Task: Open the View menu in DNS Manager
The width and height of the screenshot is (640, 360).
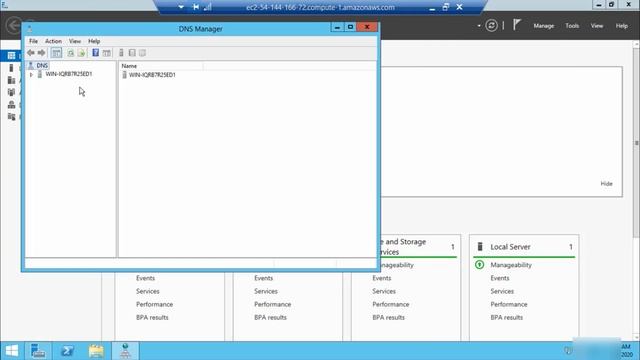Action: tap(75, 41)
